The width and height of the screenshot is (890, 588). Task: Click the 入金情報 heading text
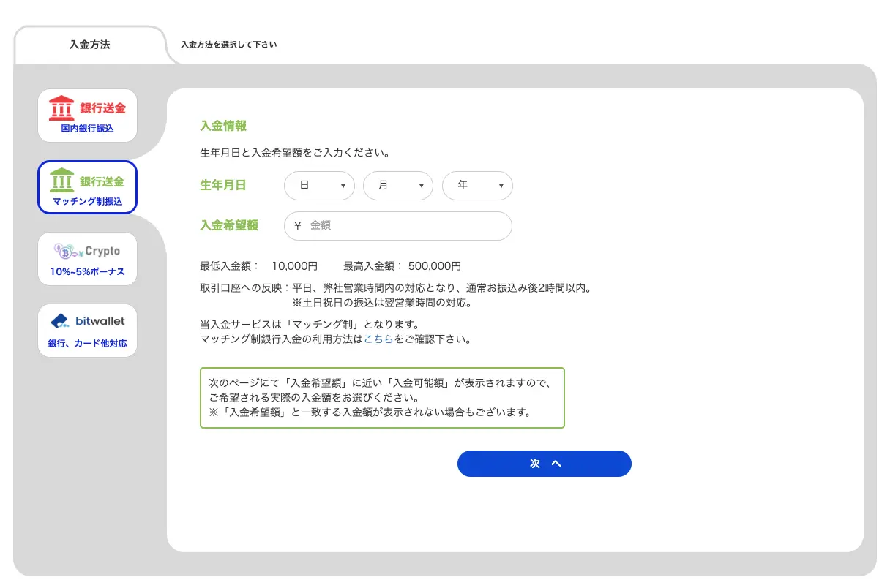(x=223, y=126)
